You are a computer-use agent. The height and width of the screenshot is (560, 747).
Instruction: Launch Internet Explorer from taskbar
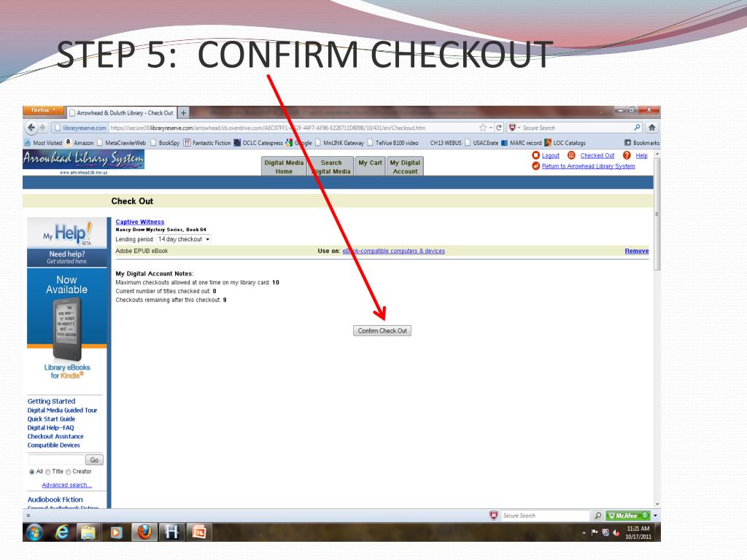pos(62,532)
